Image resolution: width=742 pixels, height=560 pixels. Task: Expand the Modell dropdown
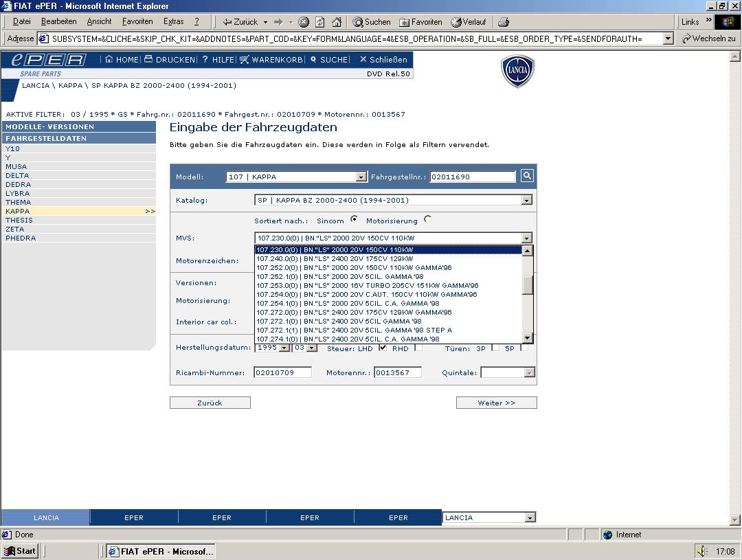(x=361, y=177)
